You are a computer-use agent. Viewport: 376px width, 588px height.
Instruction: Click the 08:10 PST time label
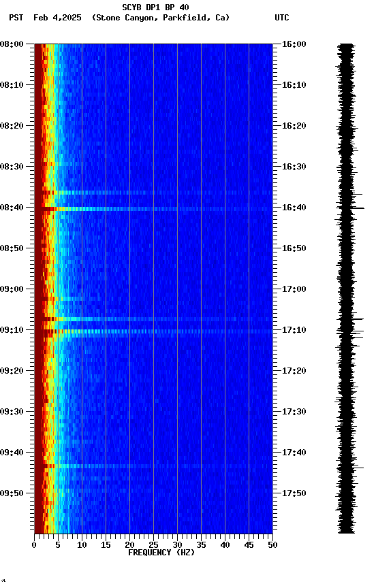click(x=12, y=85)
